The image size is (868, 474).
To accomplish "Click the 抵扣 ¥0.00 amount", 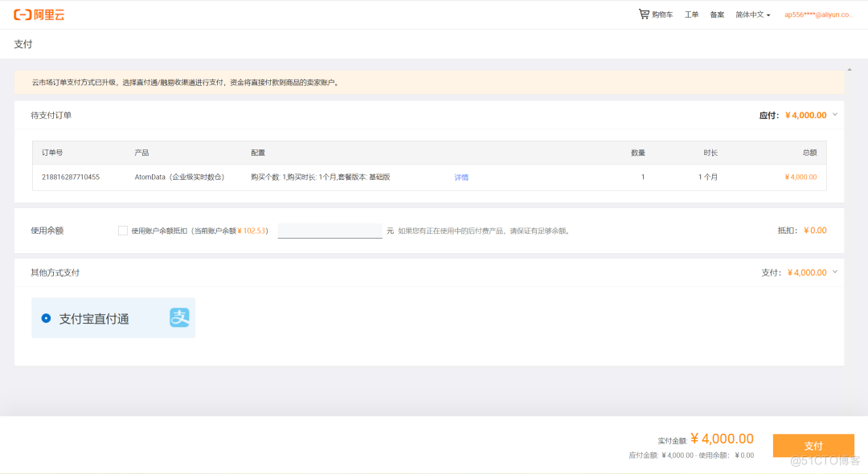I will [815, 231].
